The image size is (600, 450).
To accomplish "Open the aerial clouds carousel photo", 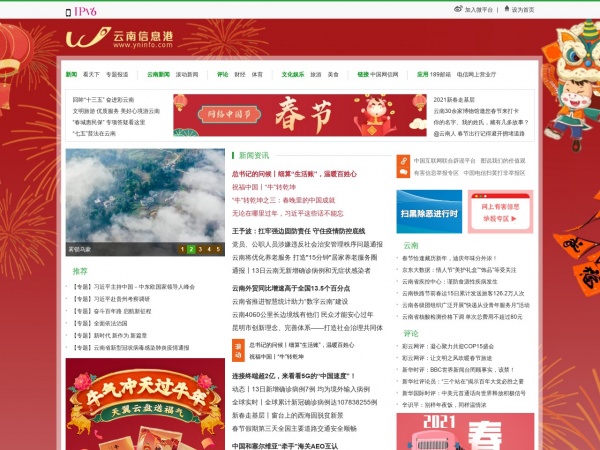I will click(145, 196).
